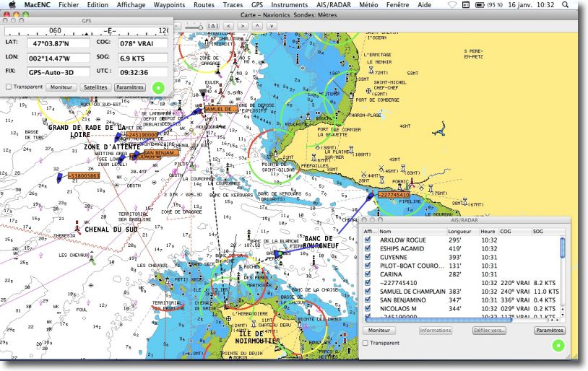Pan chart down with the v toolbar button
Image resolution: width=588 pixels, height=371 pixels.
tap(272, 26)
